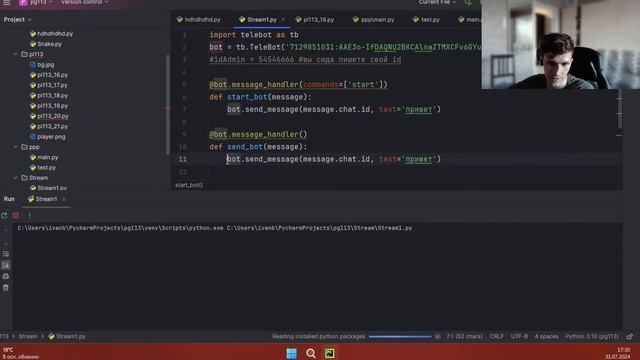Expand the Project view selector
The image size is (640, 360).
coord(18,20)
